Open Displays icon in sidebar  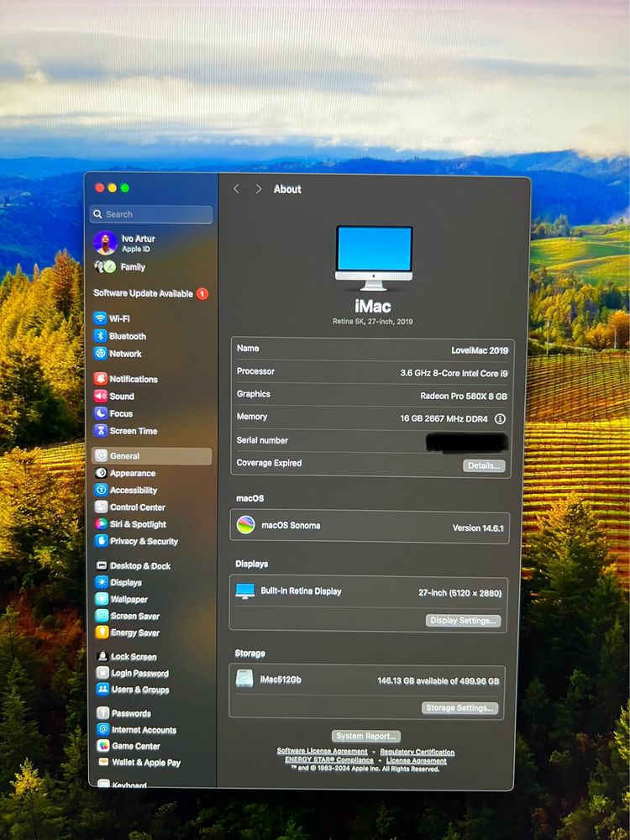102,582
